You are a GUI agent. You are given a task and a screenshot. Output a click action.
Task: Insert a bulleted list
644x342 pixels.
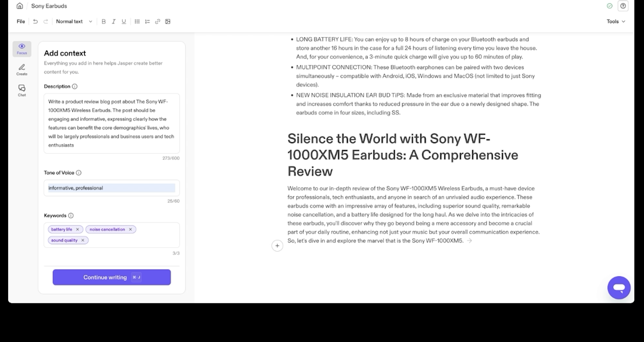pyautogui.click(x=137, y=21)
